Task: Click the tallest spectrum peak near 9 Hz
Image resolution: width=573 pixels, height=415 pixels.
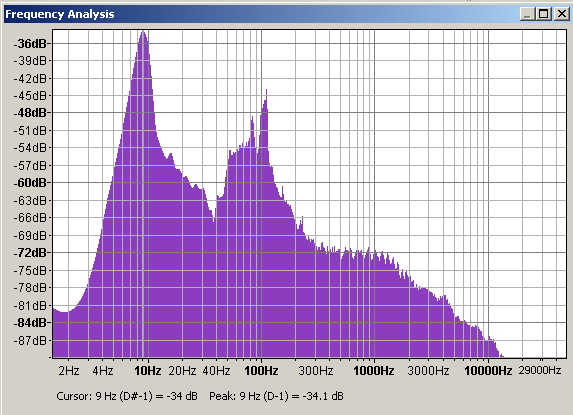Action: 143,33
